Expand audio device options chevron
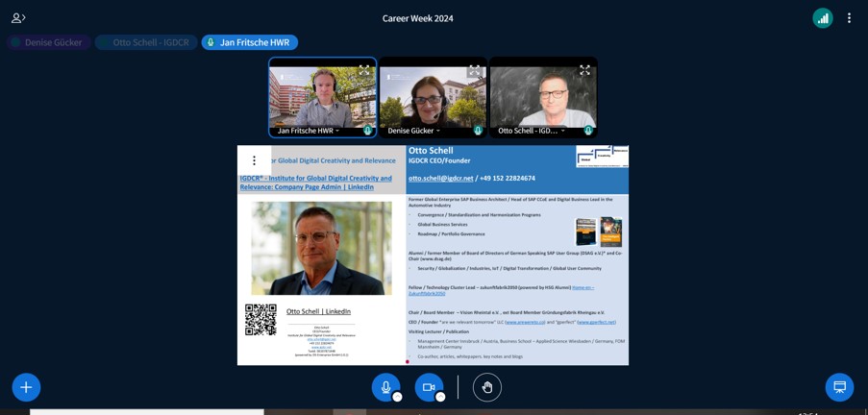This screenshot has width=868, height=415. tap(397, 397)
